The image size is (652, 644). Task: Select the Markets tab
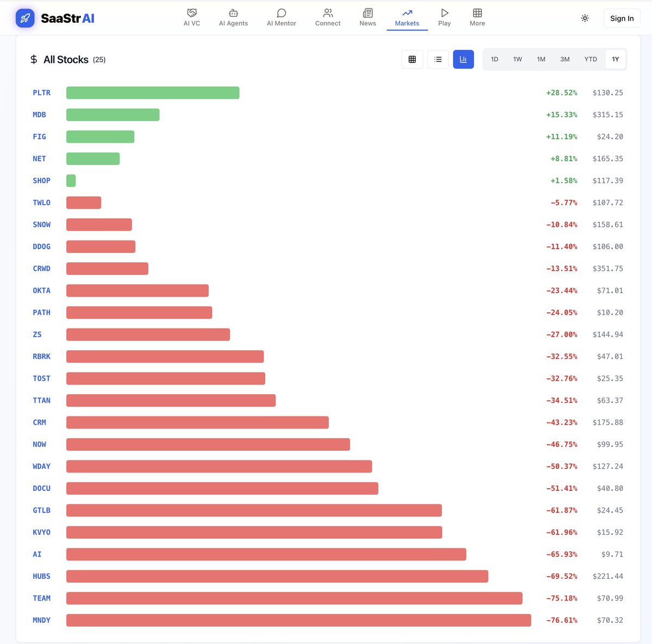407,17
